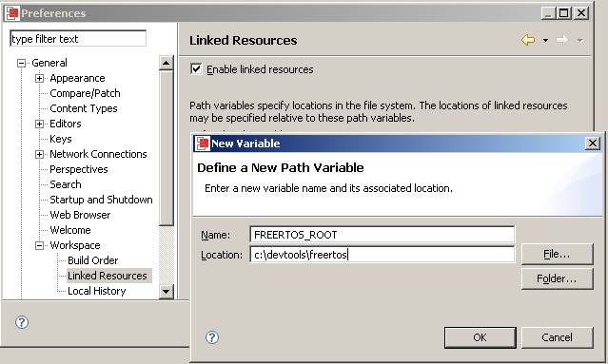This screenshot has width=608, height=364.
Task: Click the OK button
Action: pos(481,337)
